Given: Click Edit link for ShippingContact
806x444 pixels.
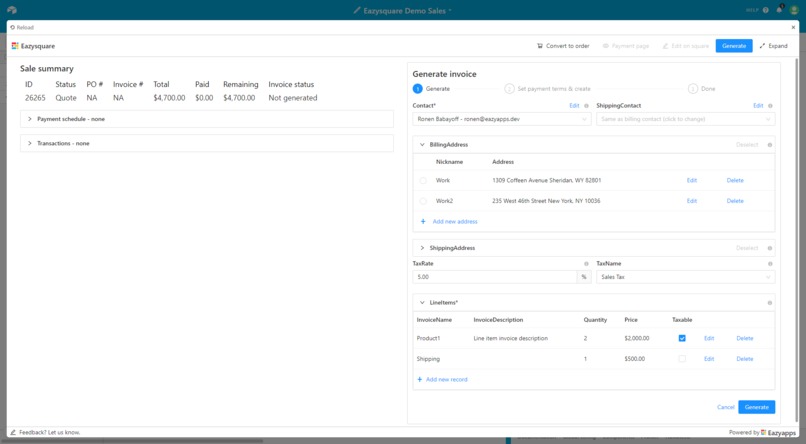Looking at the screenshot, I should (758, 106).
